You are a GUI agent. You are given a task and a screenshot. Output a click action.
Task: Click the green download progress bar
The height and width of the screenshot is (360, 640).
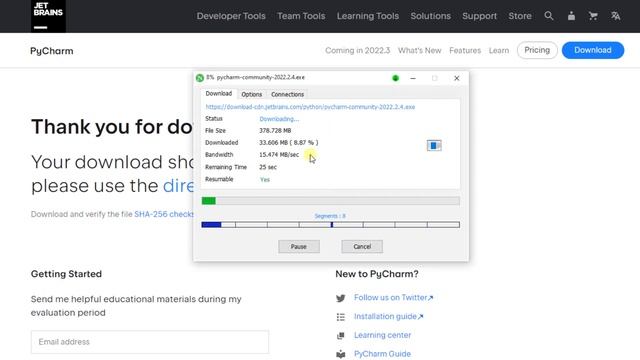(x=331, y=201)
